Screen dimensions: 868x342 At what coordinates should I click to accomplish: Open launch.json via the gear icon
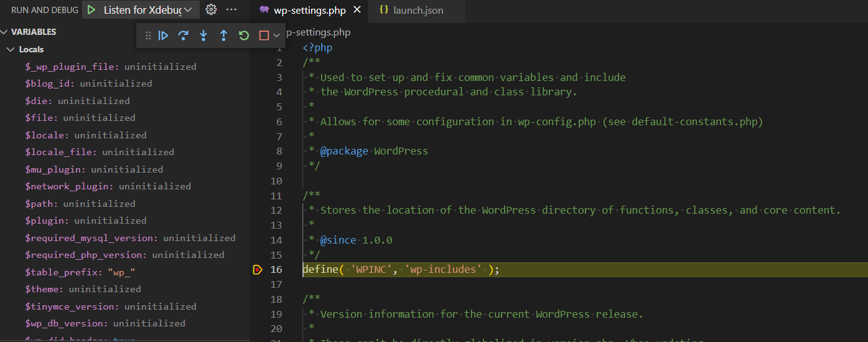211,10
